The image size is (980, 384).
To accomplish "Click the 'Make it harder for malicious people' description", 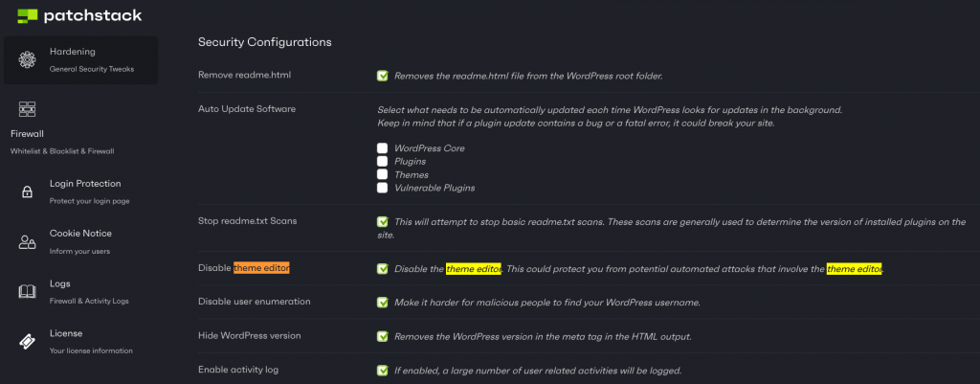I will (x=546, y=304).
